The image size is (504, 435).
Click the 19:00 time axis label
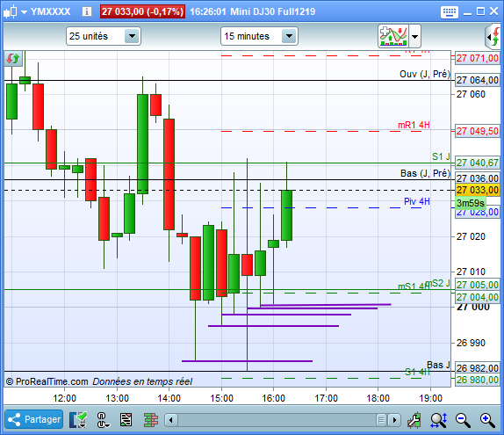pyautogui.click(x=430, y=398)
